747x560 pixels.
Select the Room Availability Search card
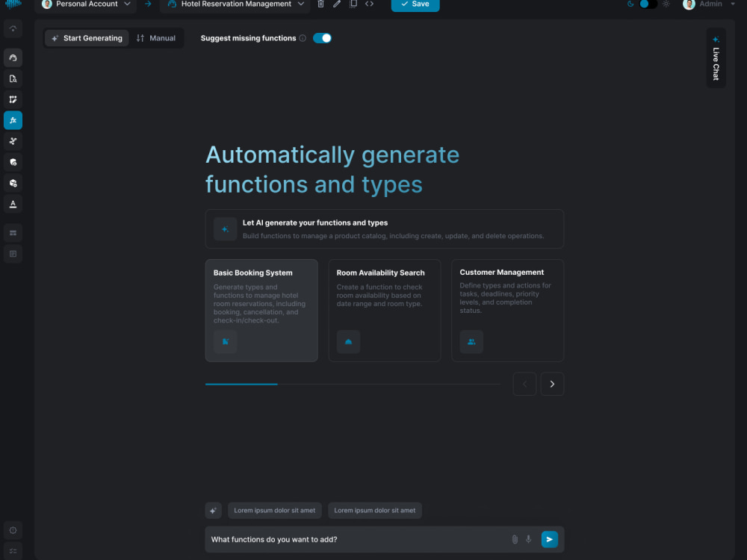click(x=385, y=311)
